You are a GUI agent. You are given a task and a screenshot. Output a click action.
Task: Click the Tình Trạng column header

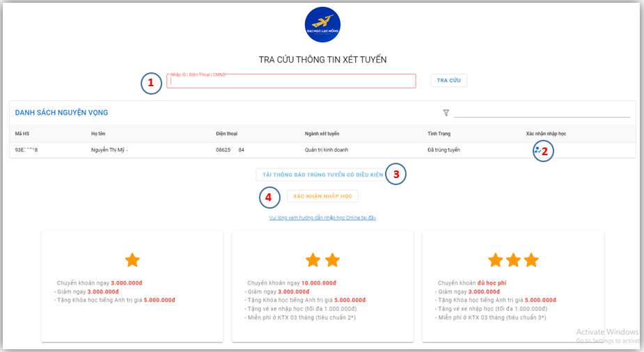point(440,134)
